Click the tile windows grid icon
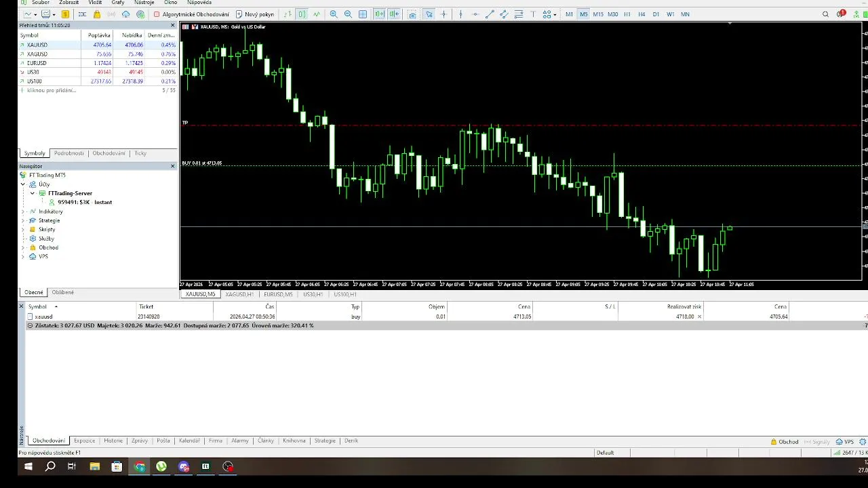The width and height of the screenshot is (868, 488). point(363,14)
